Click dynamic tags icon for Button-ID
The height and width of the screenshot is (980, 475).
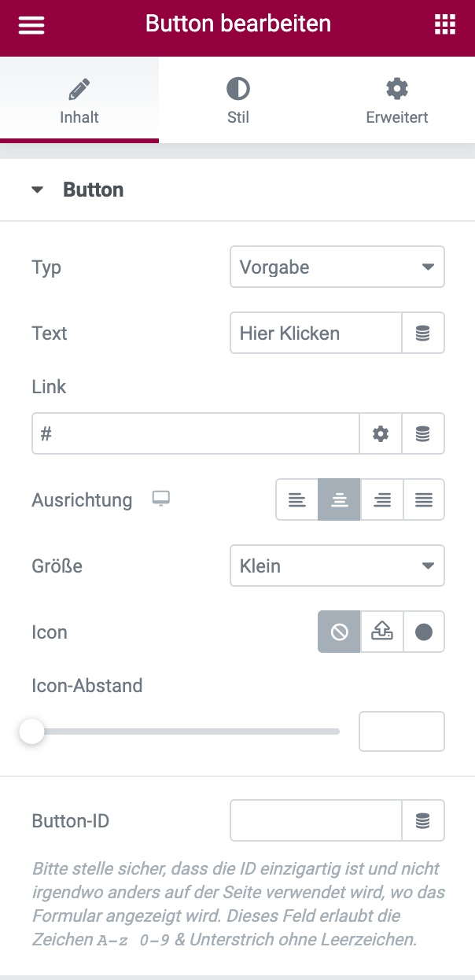point(423,821)
